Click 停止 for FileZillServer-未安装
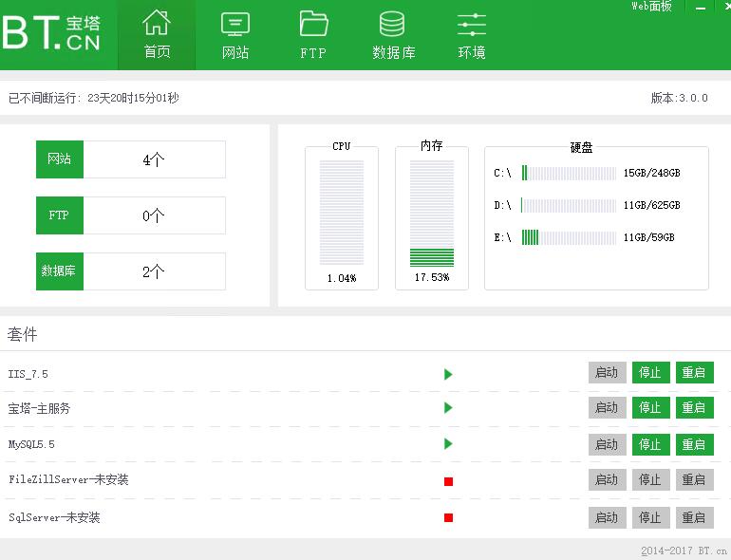The image size is (731, 560). (x=651, y=480)
